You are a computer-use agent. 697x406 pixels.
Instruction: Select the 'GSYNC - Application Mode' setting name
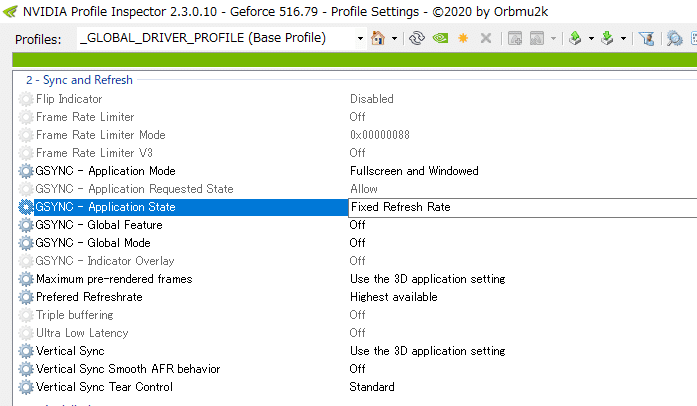tap(105, 171)
